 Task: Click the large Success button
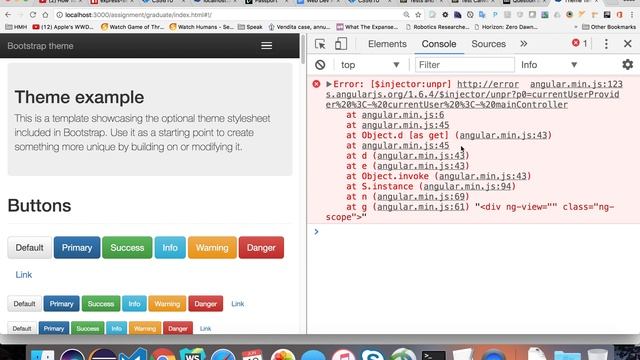pos(127,248)
